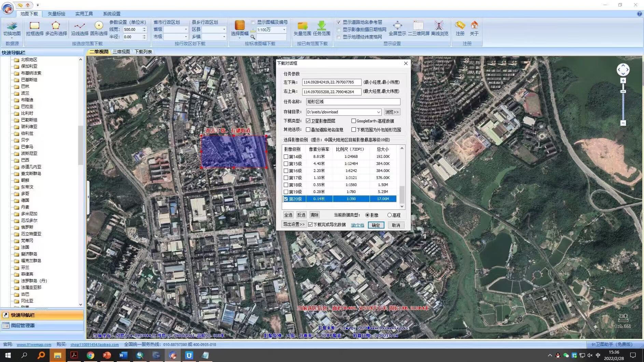Switch to the 矢量标绘 ribbon tab
The height and width of the screenshot is (362, 644).
pos(56,14)
